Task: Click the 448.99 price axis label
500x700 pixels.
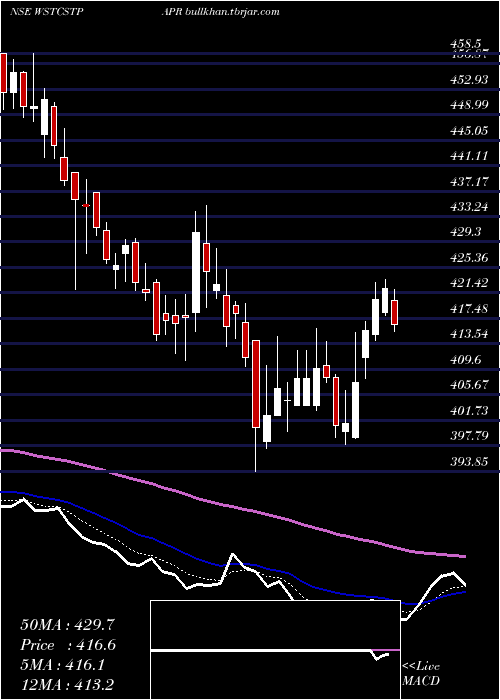Action: pyautogui.click(x=470, y=105)
